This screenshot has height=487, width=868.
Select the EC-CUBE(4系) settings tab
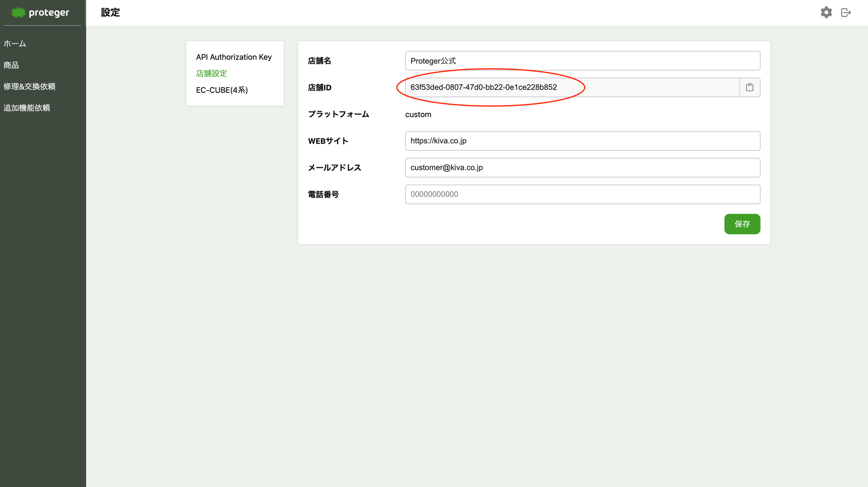[222, 90]
